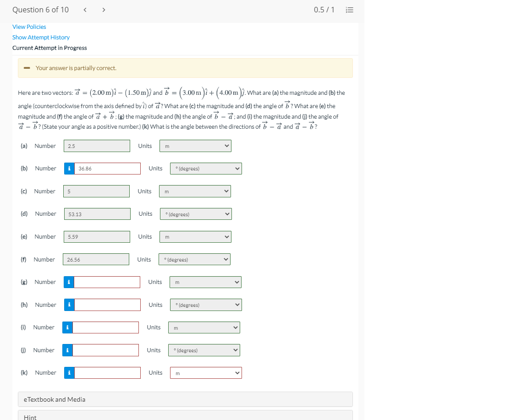Click info icon for part (g)
Screen dimensions: 528x420
69,282
